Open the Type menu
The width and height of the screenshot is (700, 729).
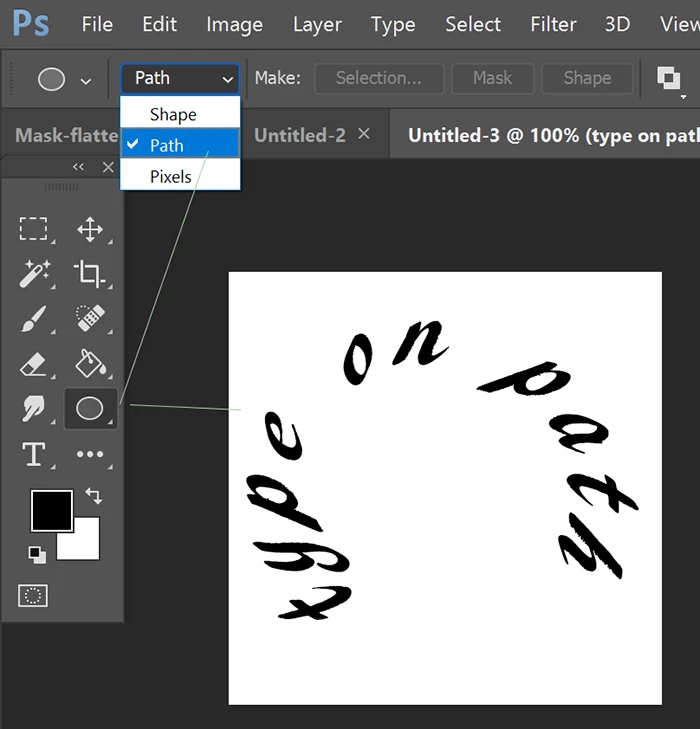(x=393, y=24)
